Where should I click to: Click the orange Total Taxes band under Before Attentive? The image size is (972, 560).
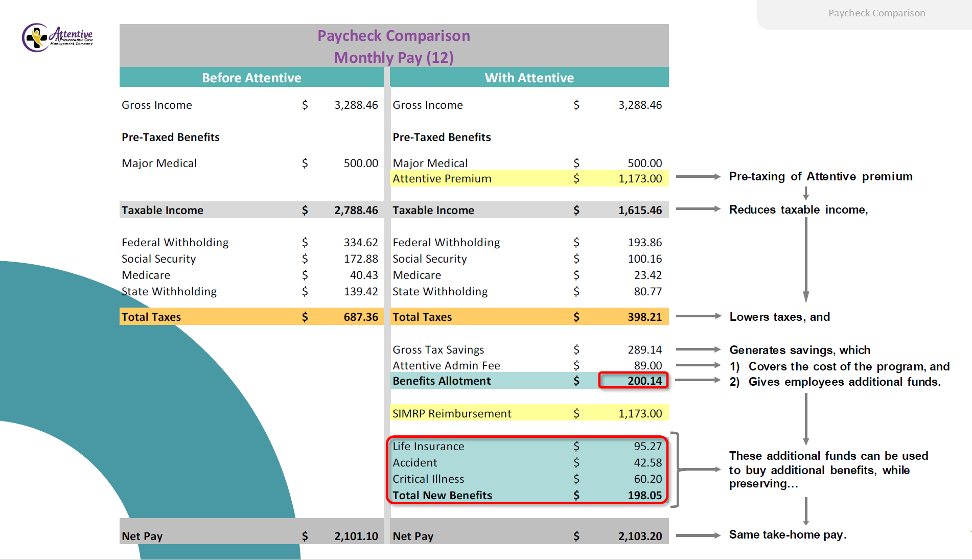click(250, 316)
